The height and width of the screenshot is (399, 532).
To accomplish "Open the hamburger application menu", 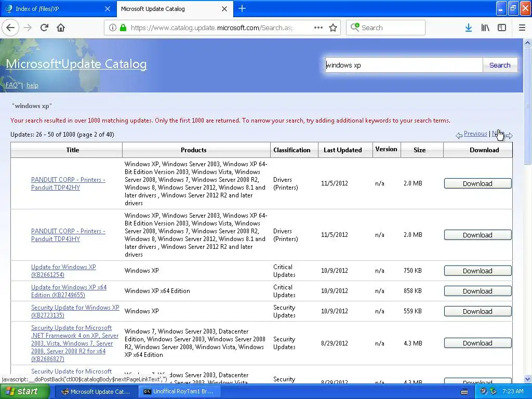I will 522,28.
